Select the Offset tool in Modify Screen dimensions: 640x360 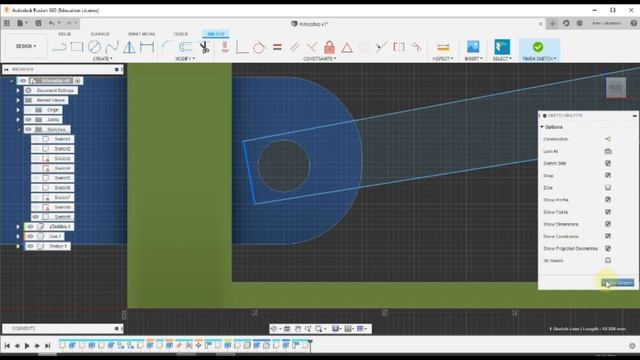click(186, 47)
